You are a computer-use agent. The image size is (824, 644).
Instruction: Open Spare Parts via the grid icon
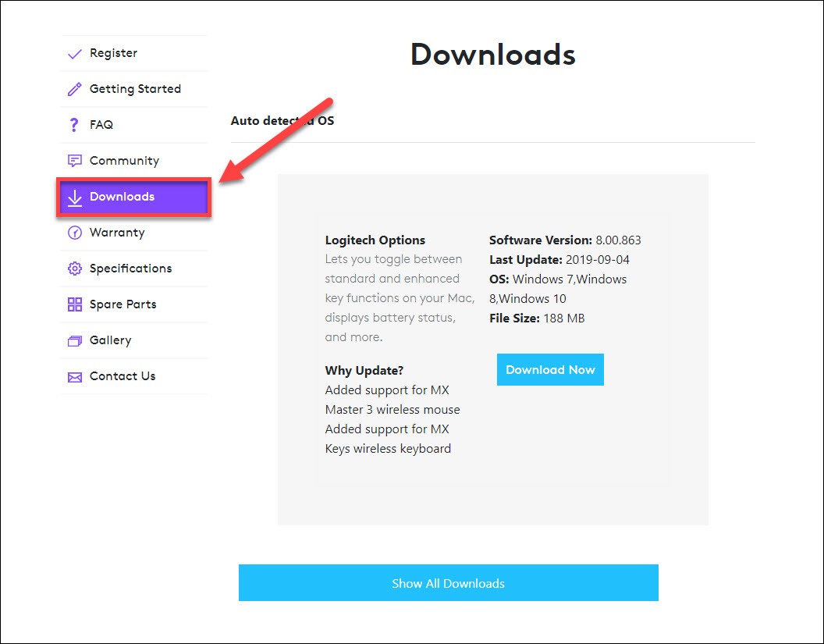(x=74, y=304)
